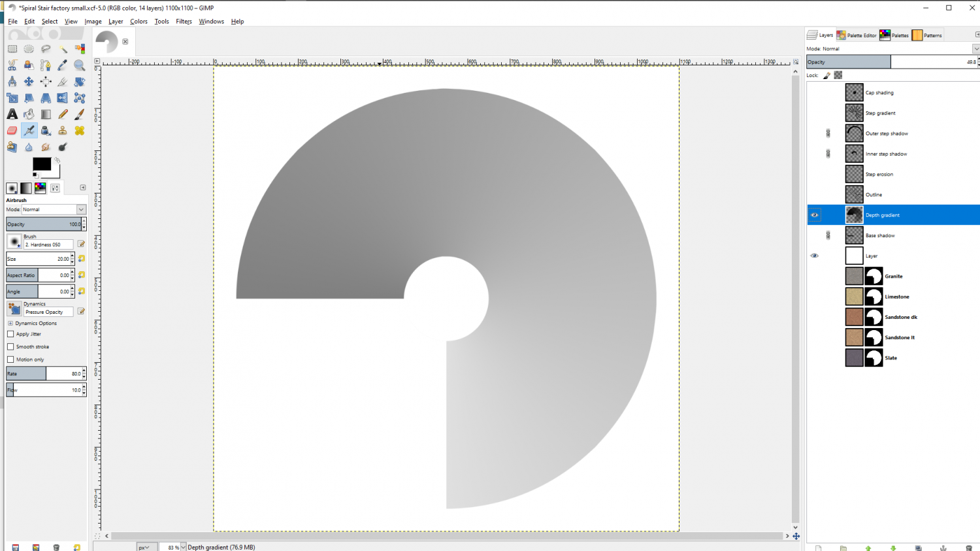The height and width of the screenshot is (551, 980).
Task: Select the Flip tool
Action: point(63,98)
